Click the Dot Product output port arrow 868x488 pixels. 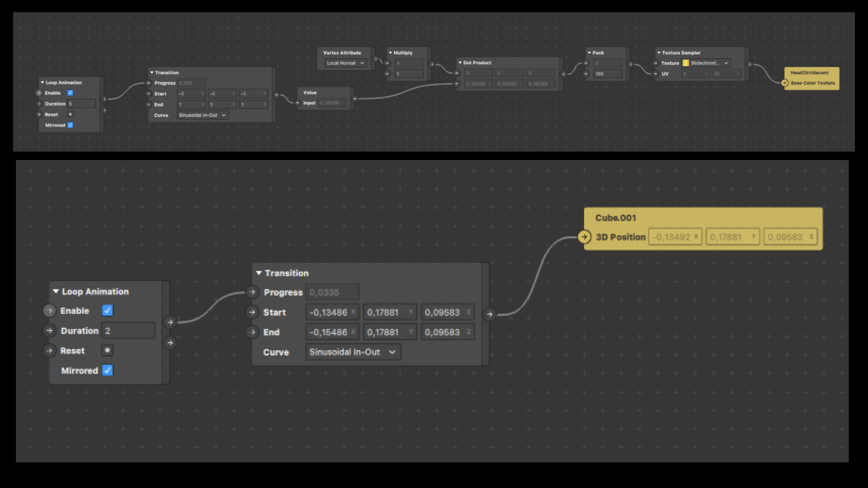(x=563, y=74)
